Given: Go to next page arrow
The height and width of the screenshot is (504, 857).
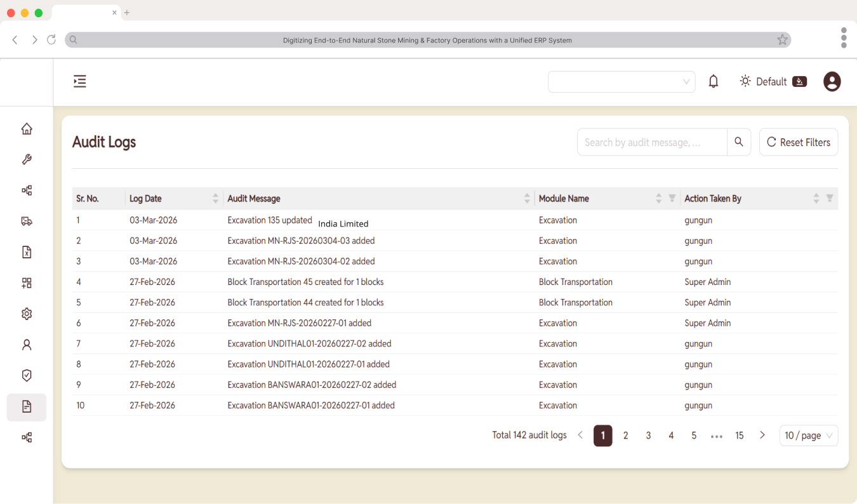Looking at the screenshot, I should click(762, 435).
